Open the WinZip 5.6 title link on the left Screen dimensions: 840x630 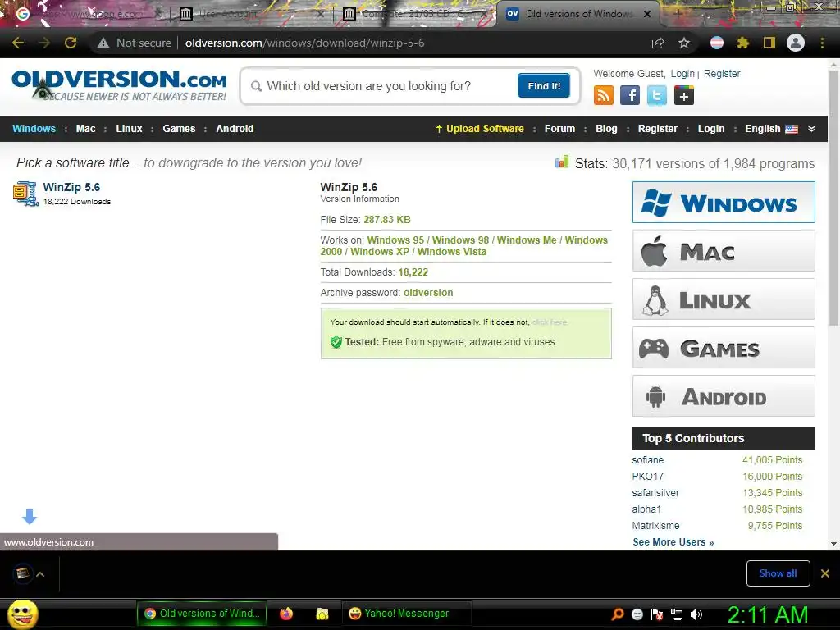click(71, 187)
